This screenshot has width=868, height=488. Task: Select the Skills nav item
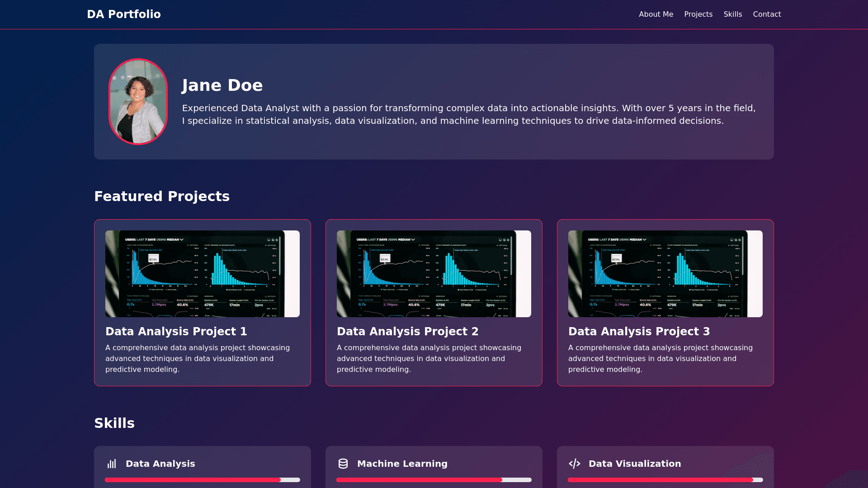pos(732,14)
